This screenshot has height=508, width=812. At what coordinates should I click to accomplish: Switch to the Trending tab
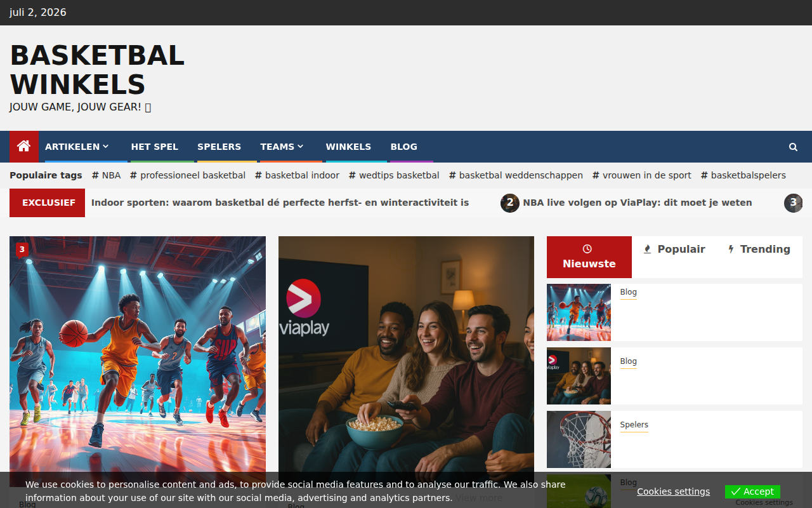pyautogui.click(x=759, y=250)
